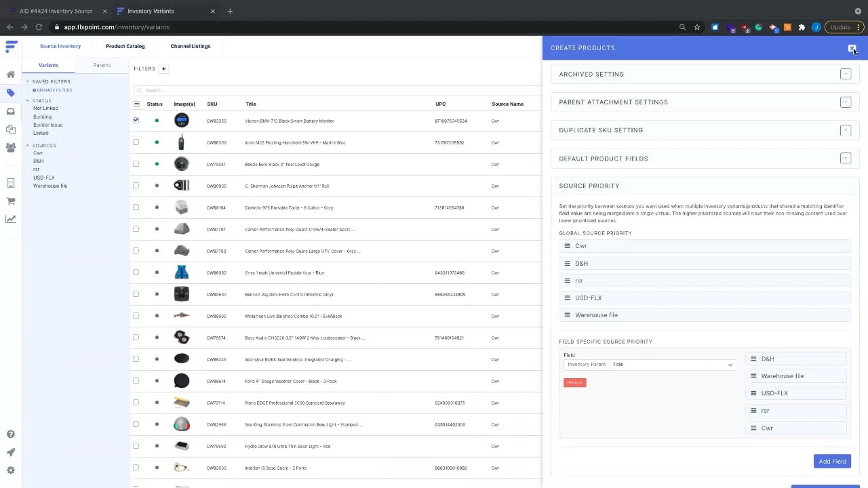Open the copy documents sidebar icon
The width and height of the screenshot is (868, 488).
tap(11, 129)
